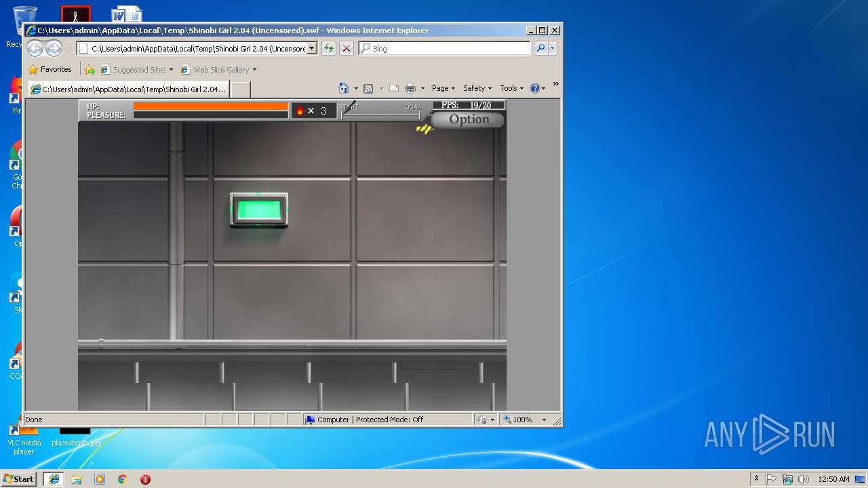This screenshot has width=868, height=488.
Task: Open the VLC media player desktop icon
Action: coord(24,439)
